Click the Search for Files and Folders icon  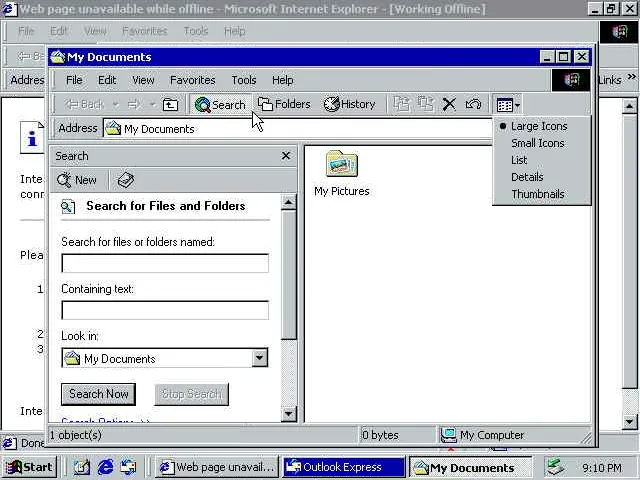(x=68, y=207)
